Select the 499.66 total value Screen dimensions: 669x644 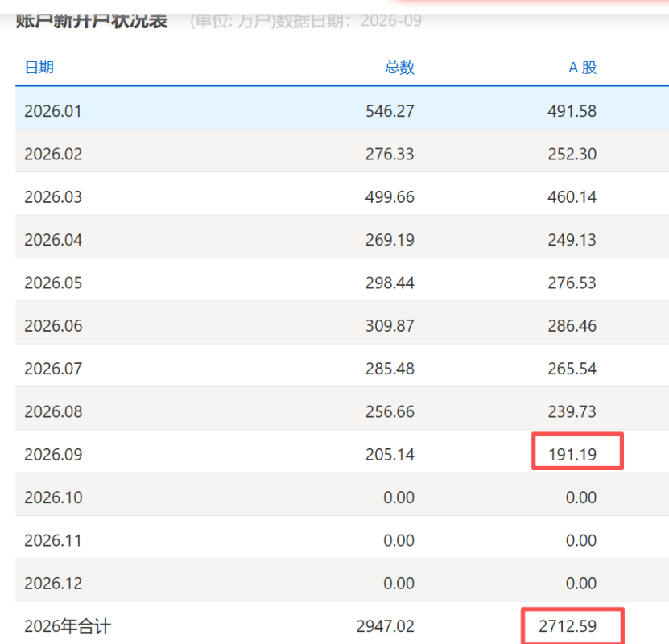[390, 197]
